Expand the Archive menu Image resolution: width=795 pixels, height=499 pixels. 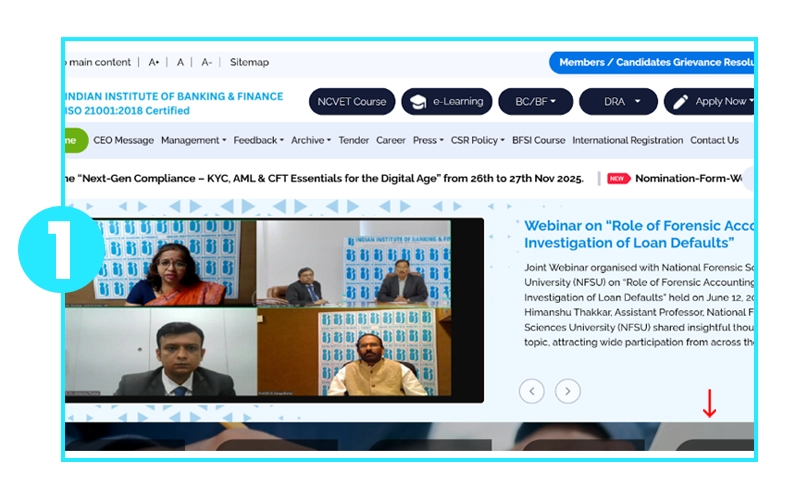pos(311,140)
